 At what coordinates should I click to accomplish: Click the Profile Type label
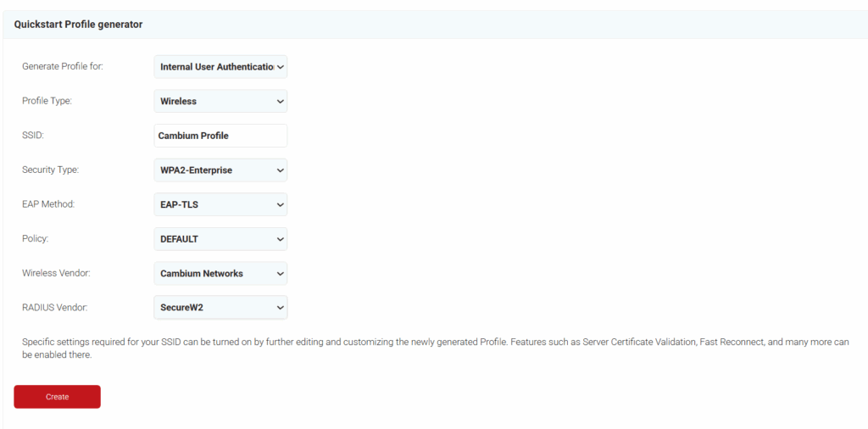click(47, 101)
